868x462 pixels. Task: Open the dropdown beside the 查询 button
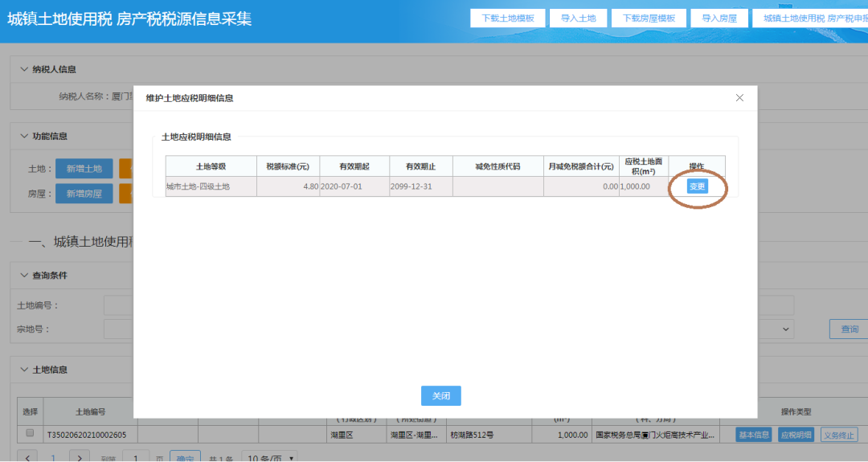coord(785,329)
